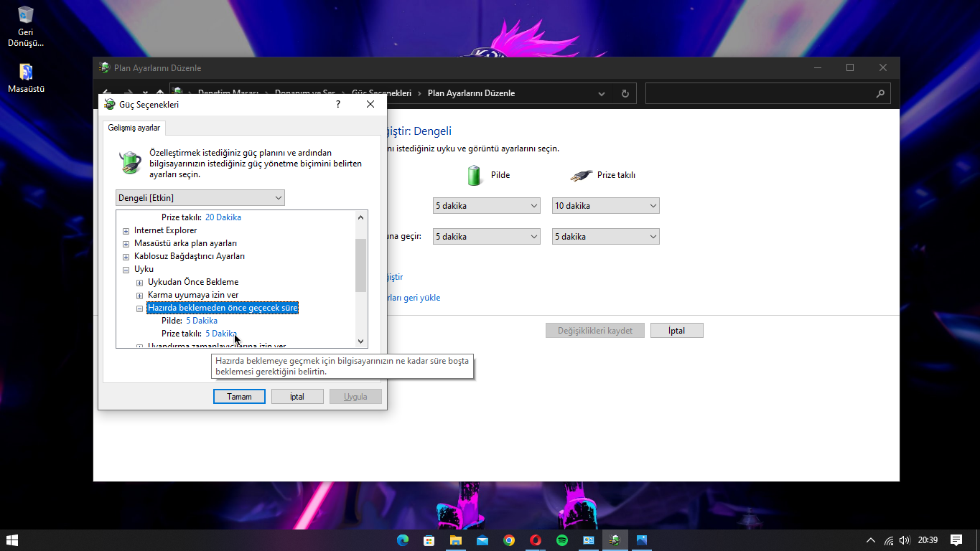
Task: Open the 10 dakika Prize takılı dropdown
Action: pyautogui.click(x=605, y=206)
